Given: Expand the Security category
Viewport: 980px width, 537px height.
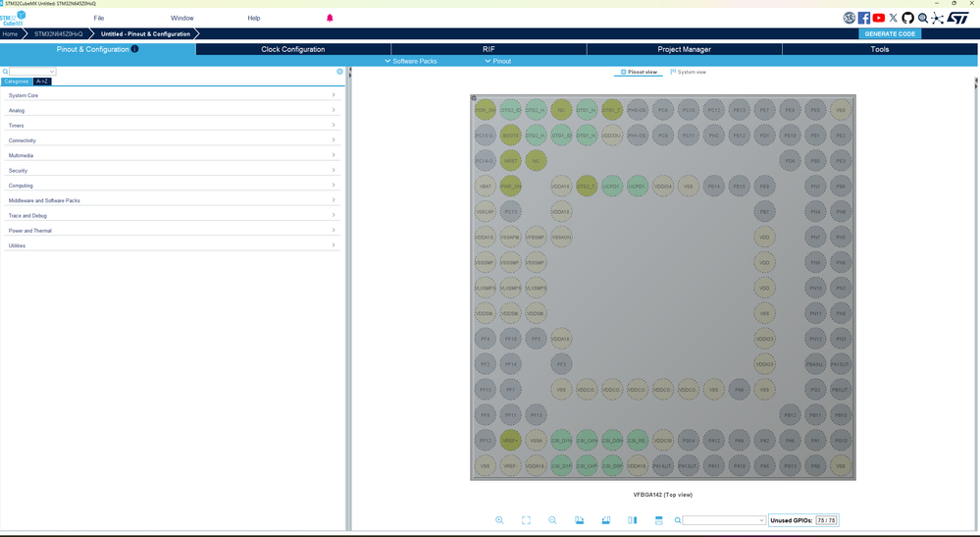Looking at the screenshot, I should point(172,170).
